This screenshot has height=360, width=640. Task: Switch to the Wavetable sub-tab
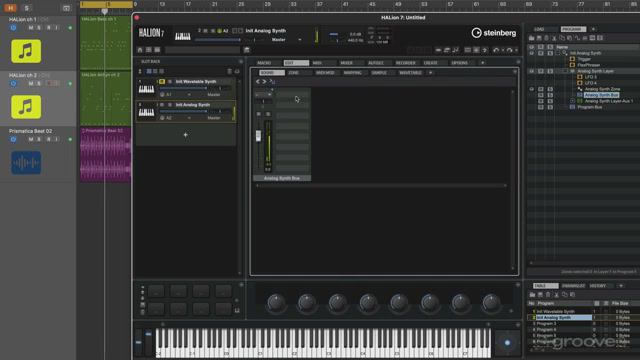point(410,73)
